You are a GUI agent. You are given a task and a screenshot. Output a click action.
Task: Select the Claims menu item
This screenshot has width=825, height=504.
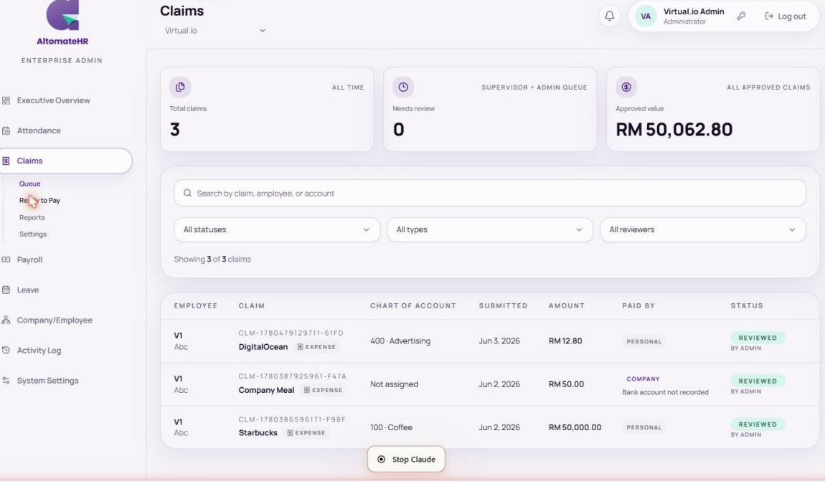click(x=66, y=161)
